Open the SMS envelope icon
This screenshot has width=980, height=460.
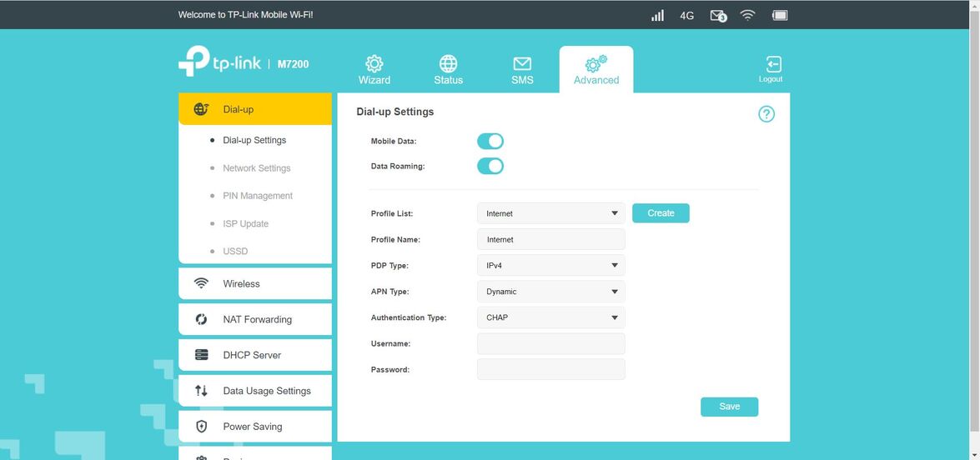[x=522, y=64]
